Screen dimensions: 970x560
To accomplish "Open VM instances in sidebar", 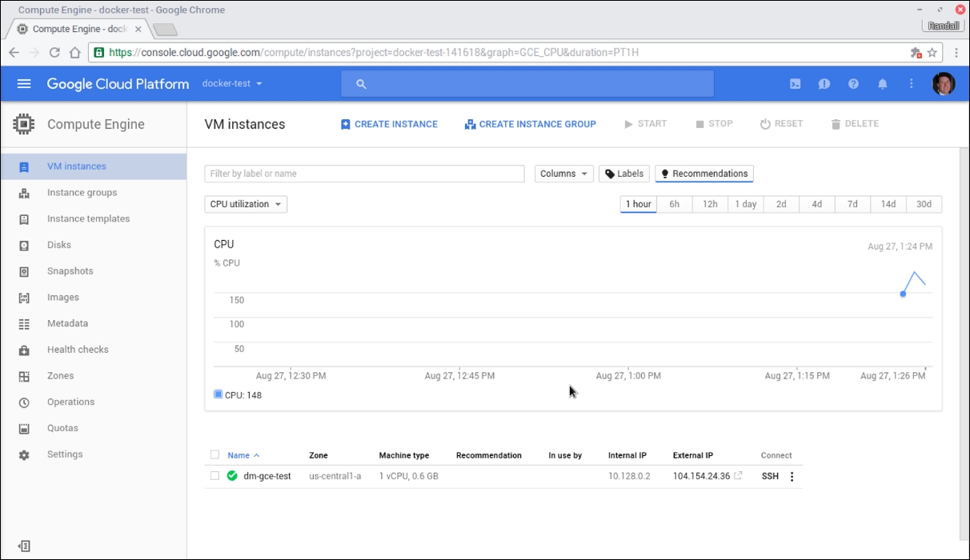I will point(93,166).
